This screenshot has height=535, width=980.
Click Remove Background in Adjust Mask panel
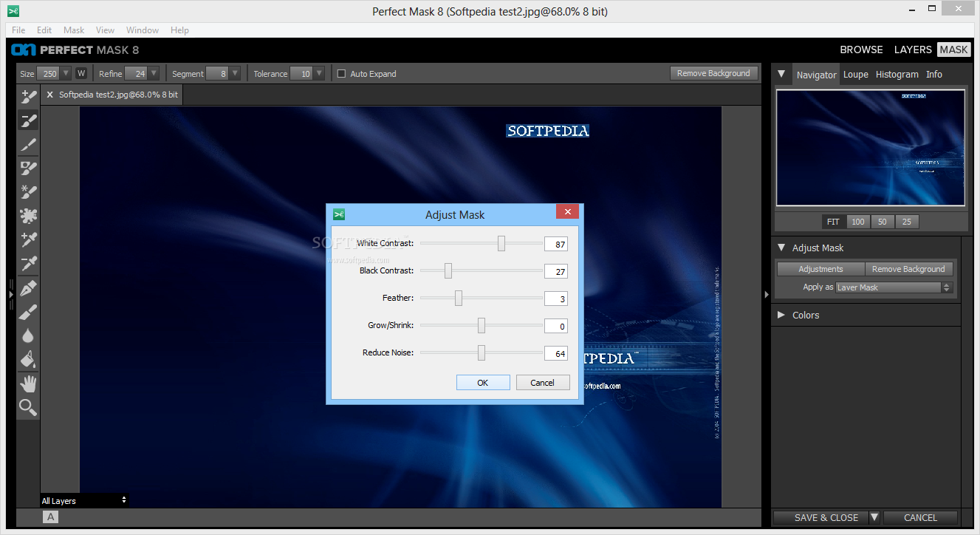(908, 269)
